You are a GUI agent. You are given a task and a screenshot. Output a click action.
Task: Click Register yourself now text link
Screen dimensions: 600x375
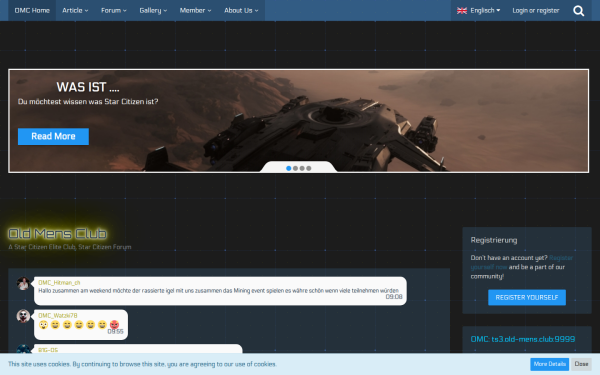(522, 262)
